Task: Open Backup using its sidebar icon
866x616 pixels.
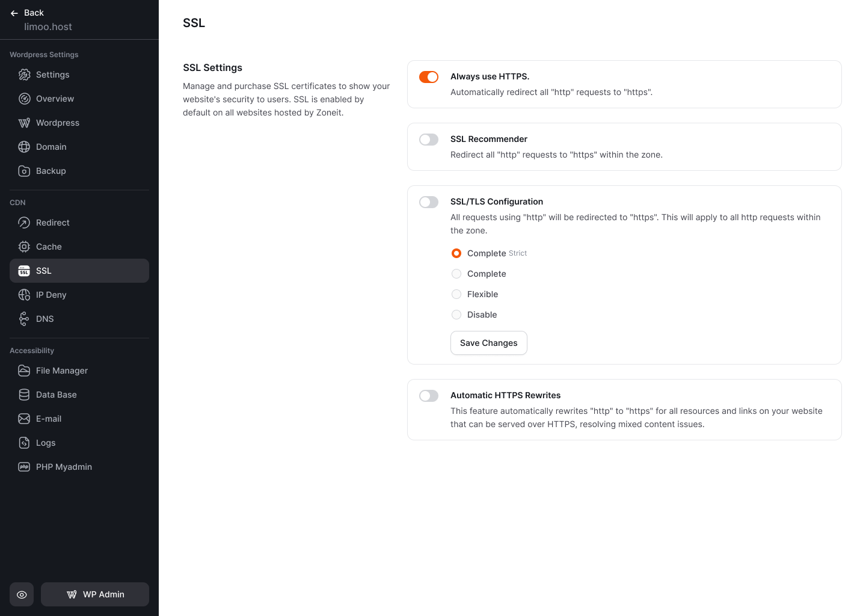Action: point(24,171)
